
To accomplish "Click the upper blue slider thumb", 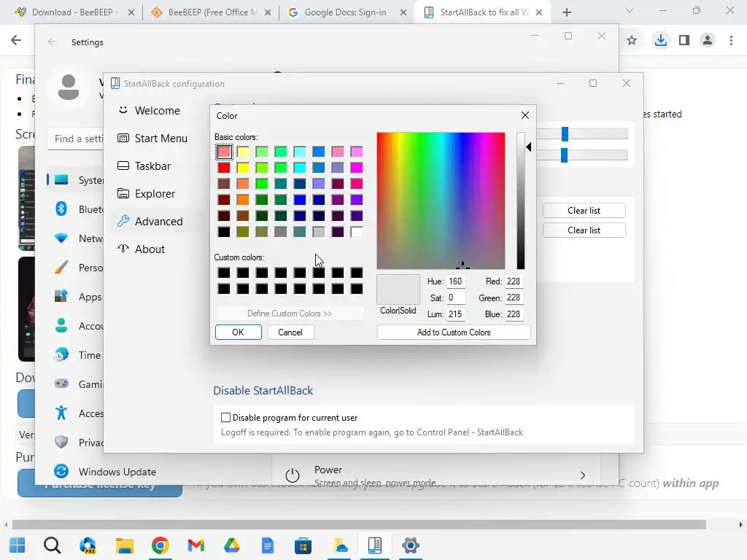I will pos(565,134).
